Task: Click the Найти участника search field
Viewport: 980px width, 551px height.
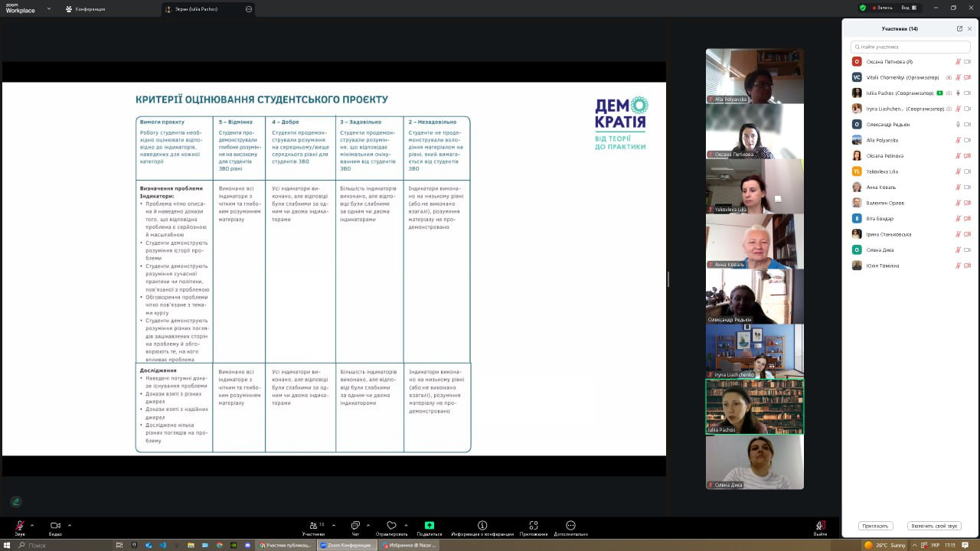Action: 910,47
